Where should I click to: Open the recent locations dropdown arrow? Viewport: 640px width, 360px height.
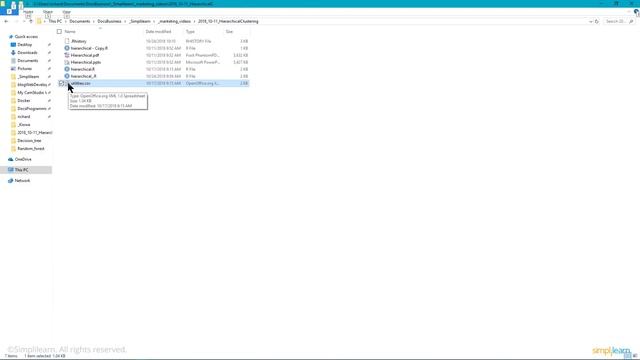point(24,21)
